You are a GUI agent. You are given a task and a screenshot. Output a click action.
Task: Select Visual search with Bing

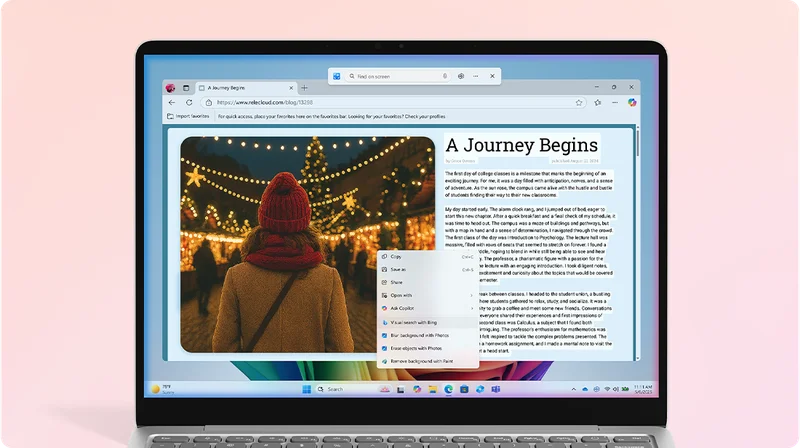tap(428, 322)
